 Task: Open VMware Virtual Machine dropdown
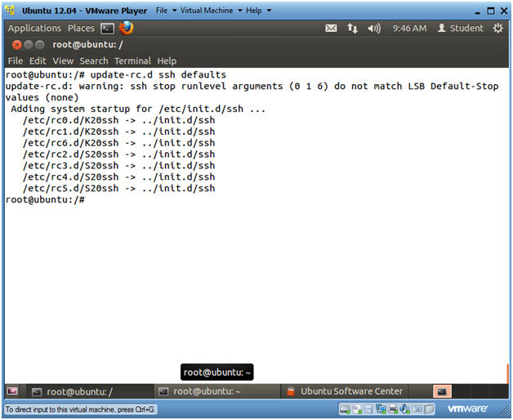click(211, 11)
